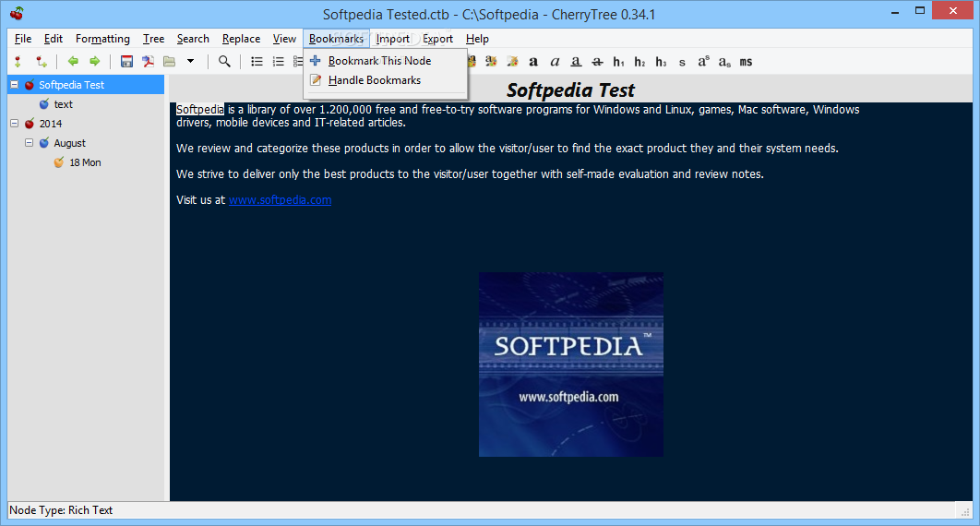Go forward with the right green arrow
This screenshot has width=980, height=526.
coord(94,61)
